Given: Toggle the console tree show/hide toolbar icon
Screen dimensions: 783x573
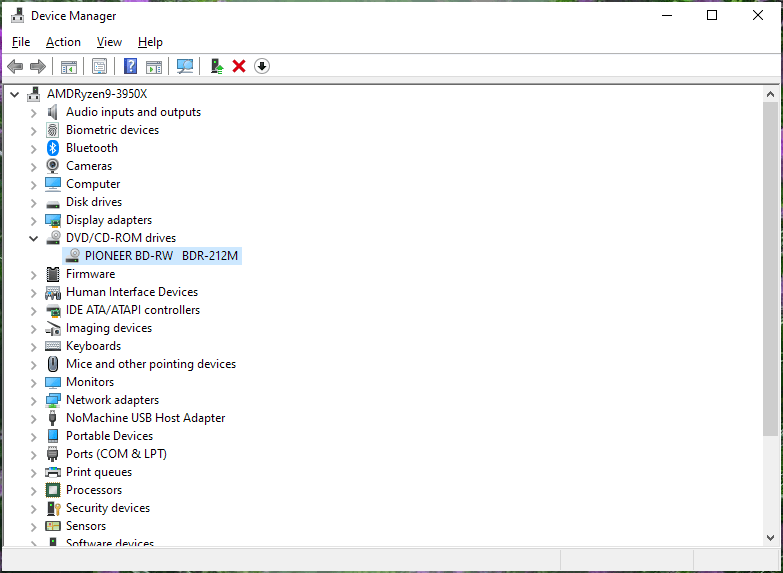Looking at the screenshot, I should click(69, 66).
